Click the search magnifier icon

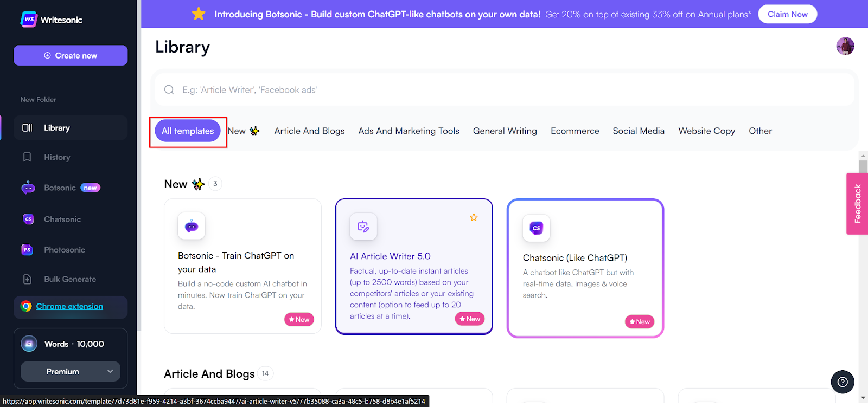pyautogui.click(x=169, y=90)
